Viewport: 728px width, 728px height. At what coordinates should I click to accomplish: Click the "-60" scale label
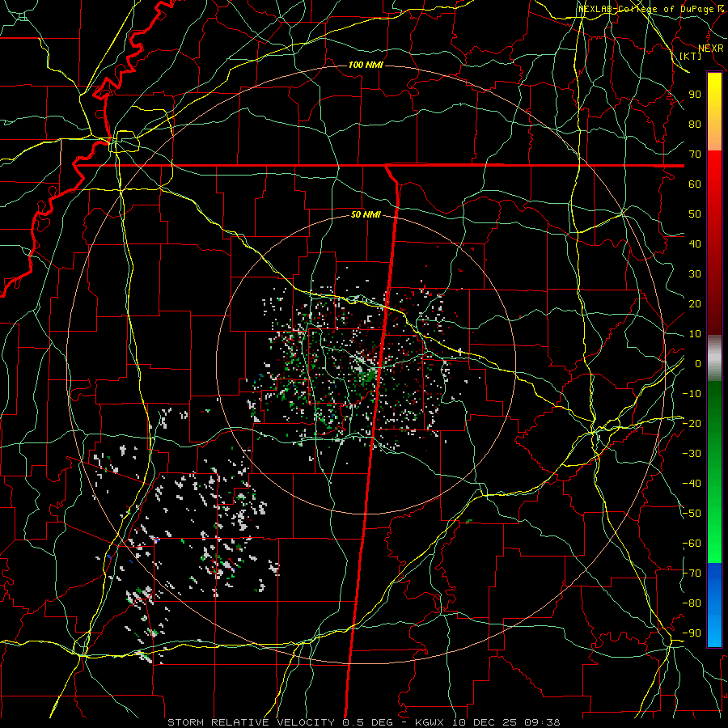[692, 544]
